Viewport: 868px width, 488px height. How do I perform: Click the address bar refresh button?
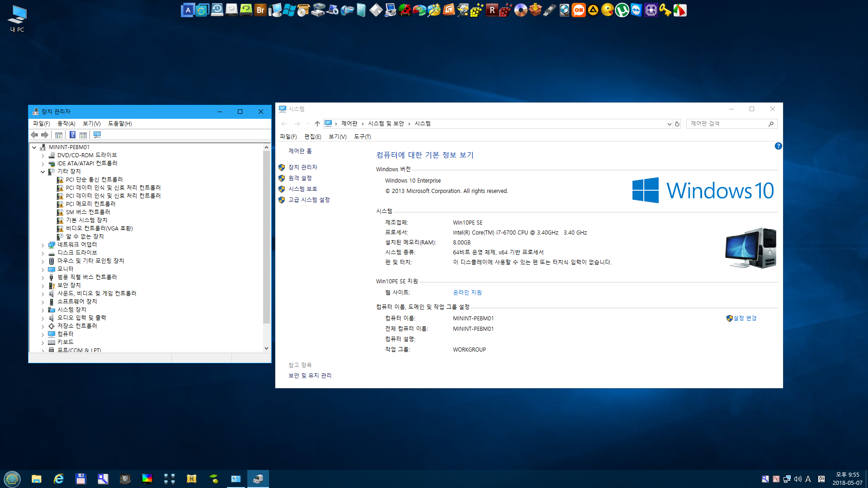(677, 124)
